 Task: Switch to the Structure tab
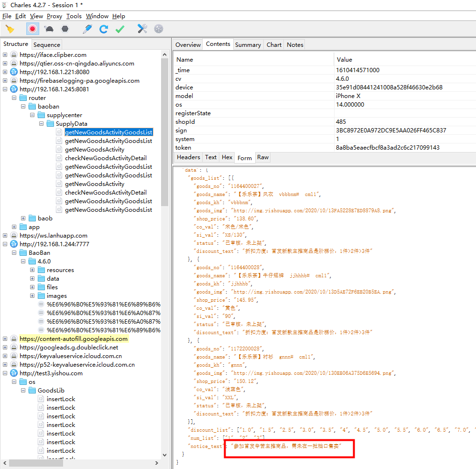[x=16, y=44]
